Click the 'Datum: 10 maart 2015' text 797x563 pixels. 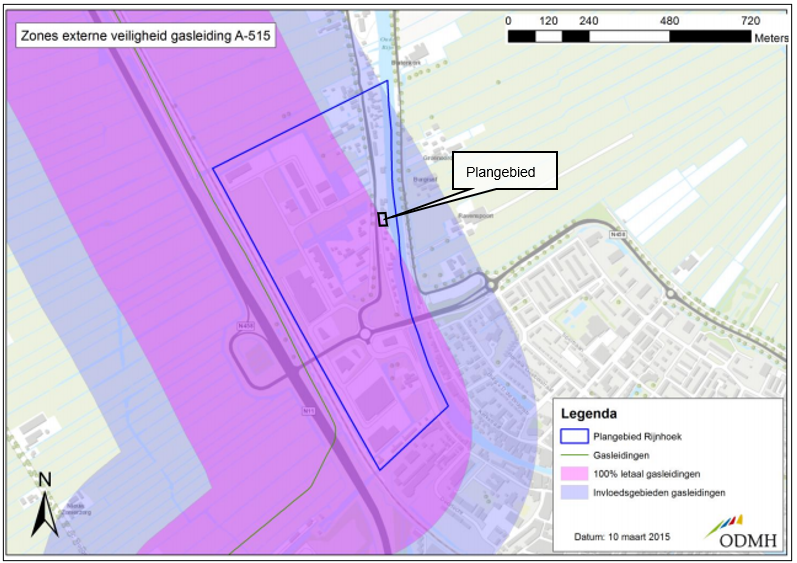622,537
